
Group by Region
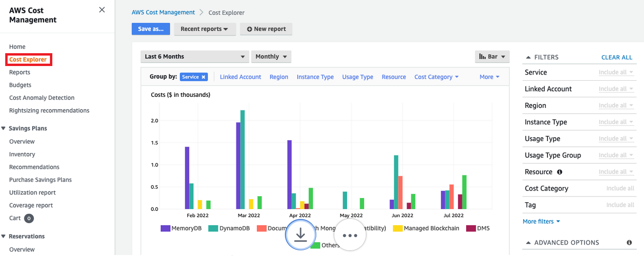click(x=279, y=77)
